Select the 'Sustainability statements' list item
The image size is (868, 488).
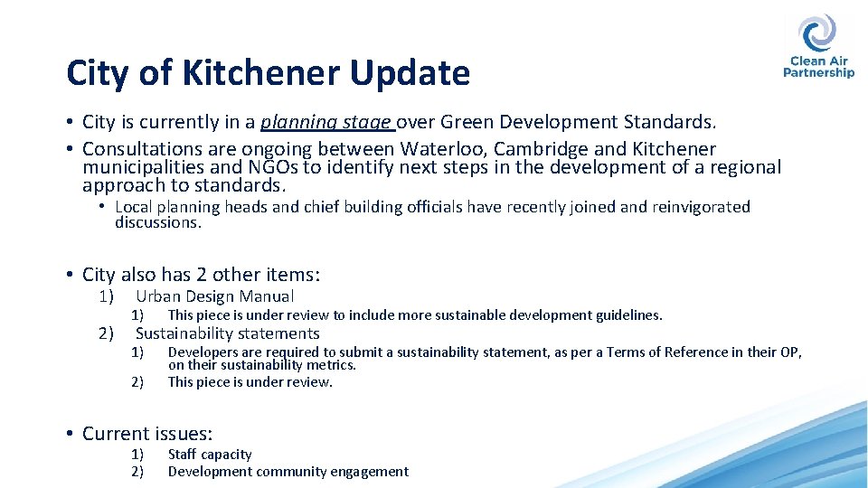coord(228,333)
